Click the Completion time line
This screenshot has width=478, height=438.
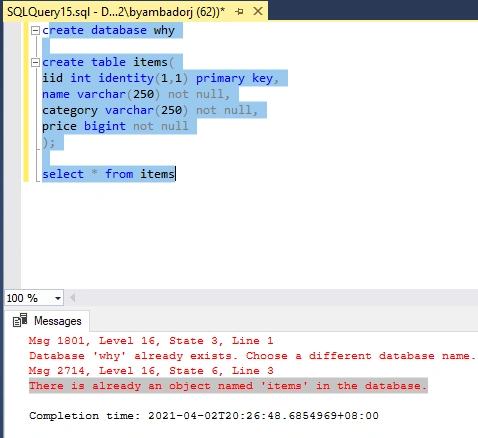point(204,416)
